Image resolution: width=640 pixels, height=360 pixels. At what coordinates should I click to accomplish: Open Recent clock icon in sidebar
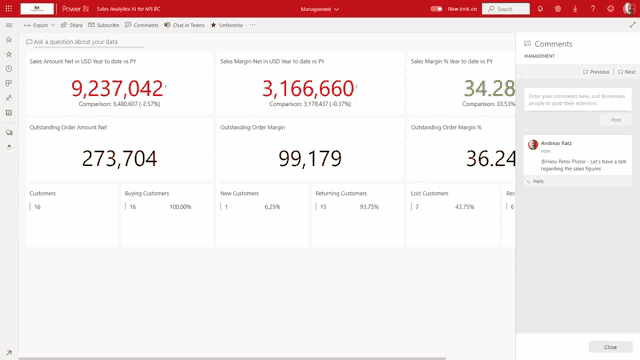[x=9, y=69]
